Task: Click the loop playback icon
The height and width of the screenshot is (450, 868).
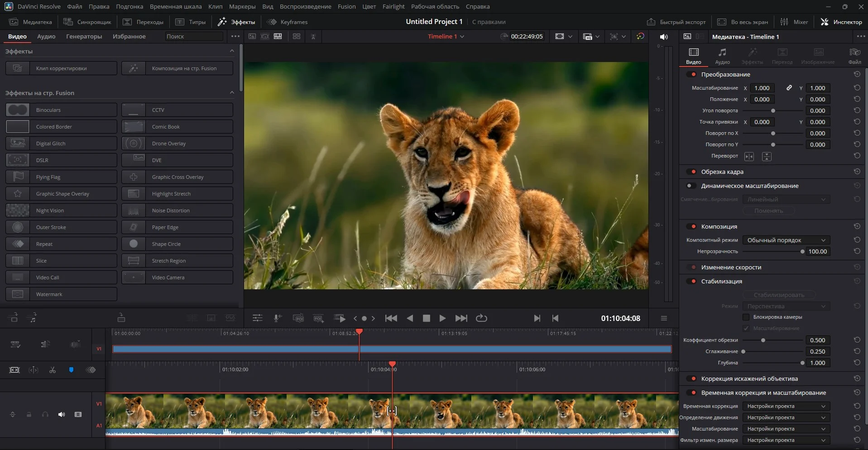Action: tap(481, 318)
